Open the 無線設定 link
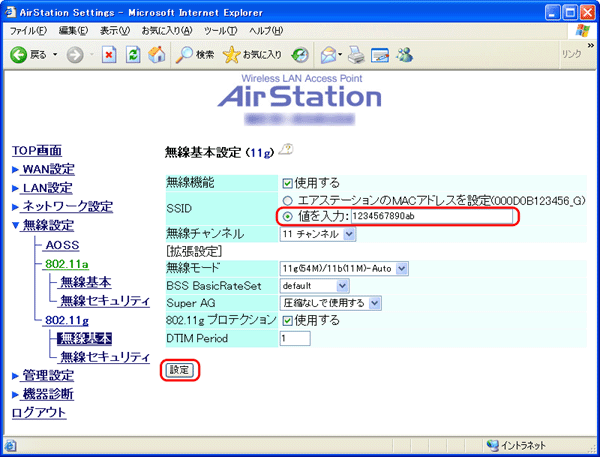This screenshot has height=457, width=600. 48,225
